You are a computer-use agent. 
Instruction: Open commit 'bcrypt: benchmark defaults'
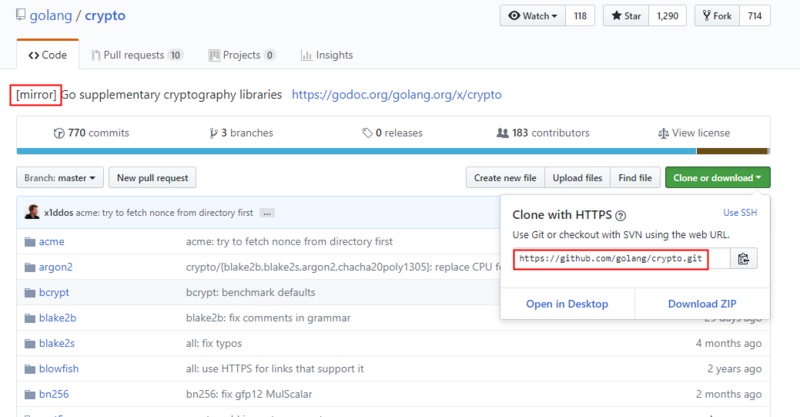click(251, 293)
